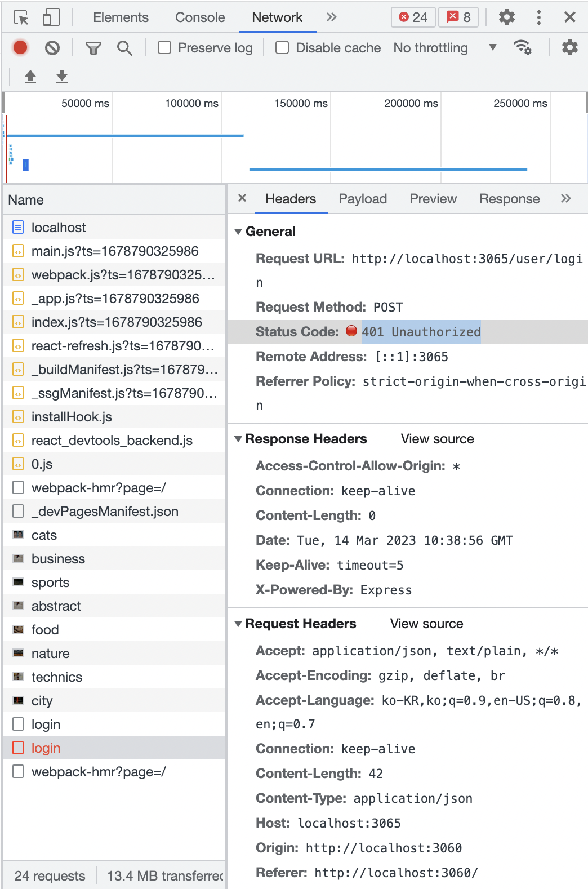Click the inspect element picker icon
588x889 pixels.
pyautogui.click(x=21, y=17)
